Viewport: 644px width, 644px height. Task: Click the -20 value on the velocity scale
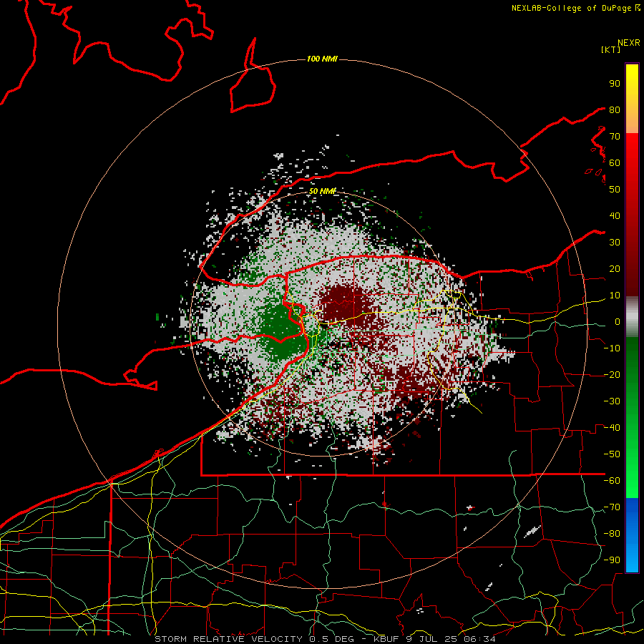point(612,374)
